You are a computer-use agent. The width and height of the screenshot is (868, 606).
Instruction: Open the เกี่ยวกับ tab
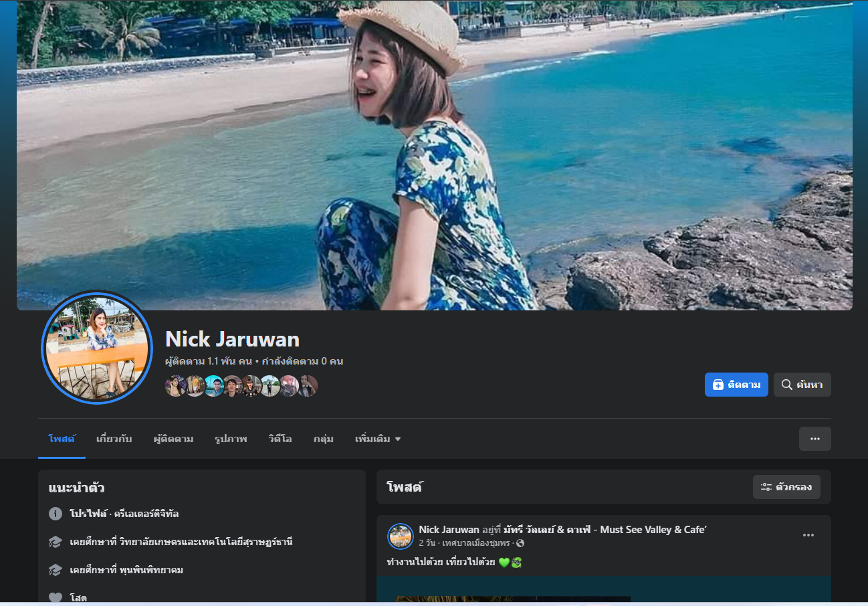114,439
